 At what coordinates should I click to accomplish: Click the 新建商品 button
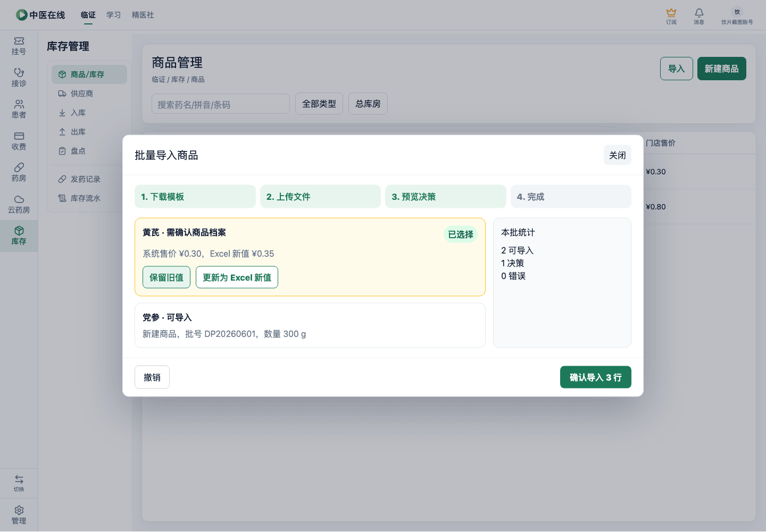[722, 69]
